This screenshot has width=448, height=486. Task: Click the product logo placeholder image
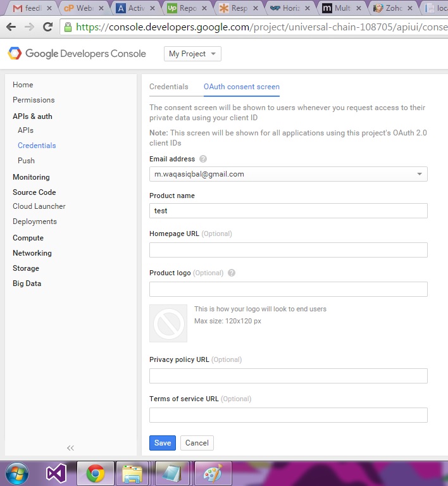tap(168, 323)
